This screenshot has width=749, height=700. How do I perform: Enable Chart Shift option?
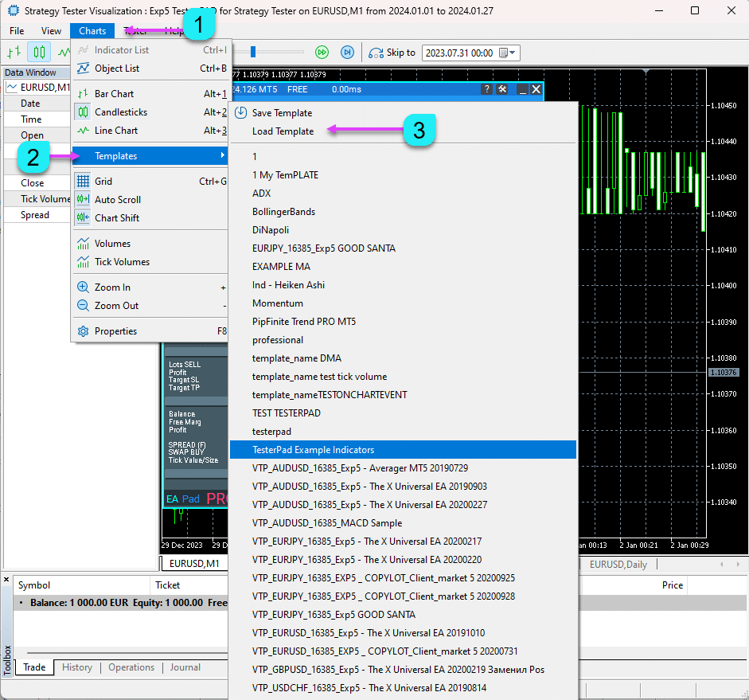coord(116,218)
